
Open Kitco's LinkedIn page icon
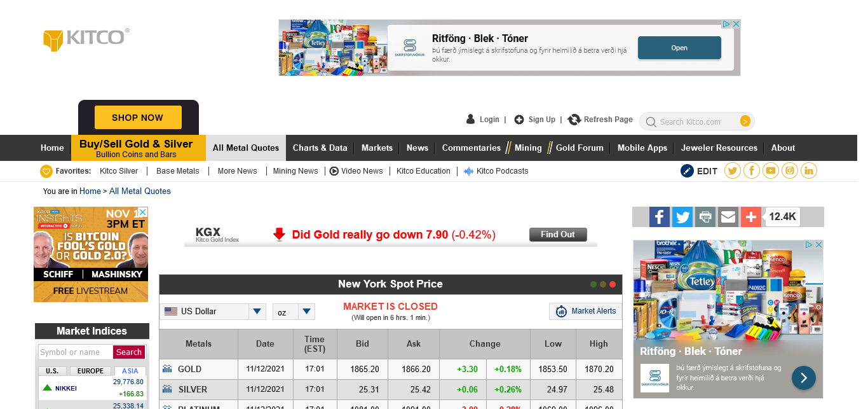[809, 170]
